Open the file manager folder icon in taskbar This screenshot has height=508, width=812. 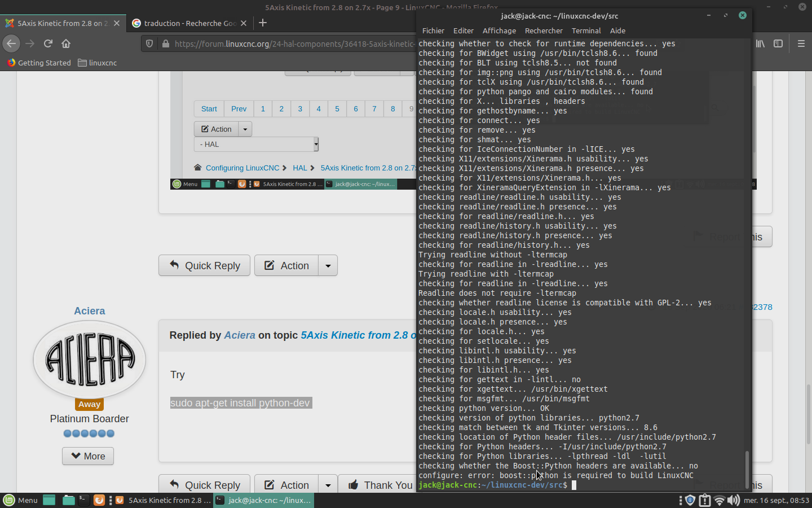[x=68, y=500]
